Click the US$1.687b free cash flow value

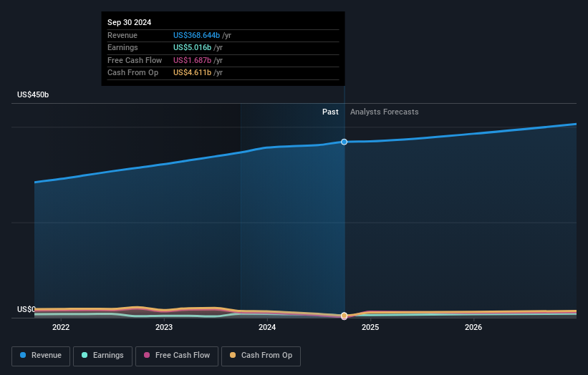(x=193, y=60)
